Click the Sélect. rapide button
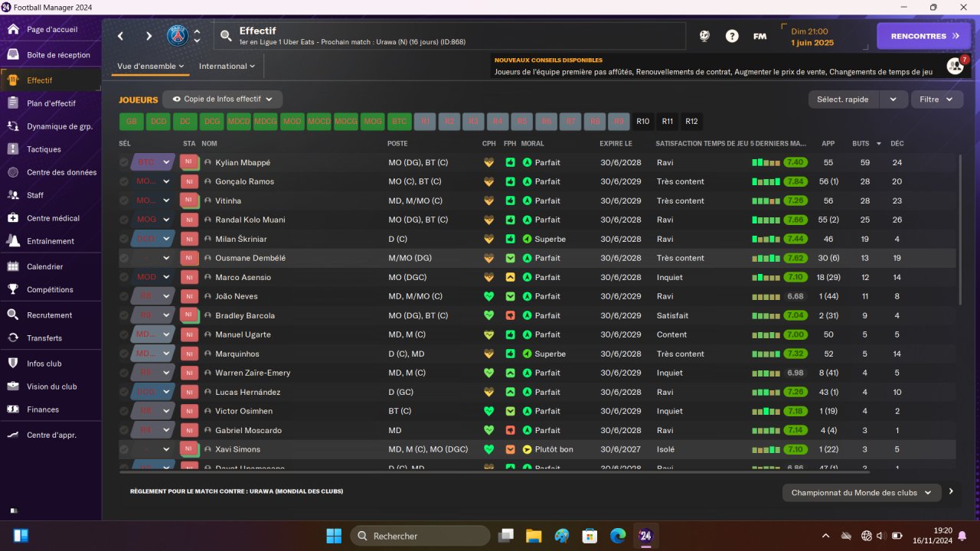This screenshot has width=980, height=551. (844, 99)
